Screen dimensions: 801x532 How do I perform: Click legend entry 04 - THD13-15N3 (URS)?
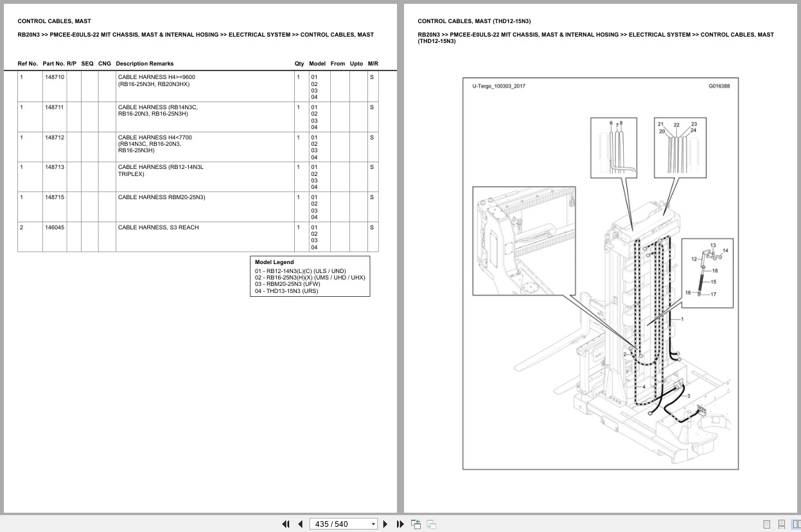tap(286, 291)
